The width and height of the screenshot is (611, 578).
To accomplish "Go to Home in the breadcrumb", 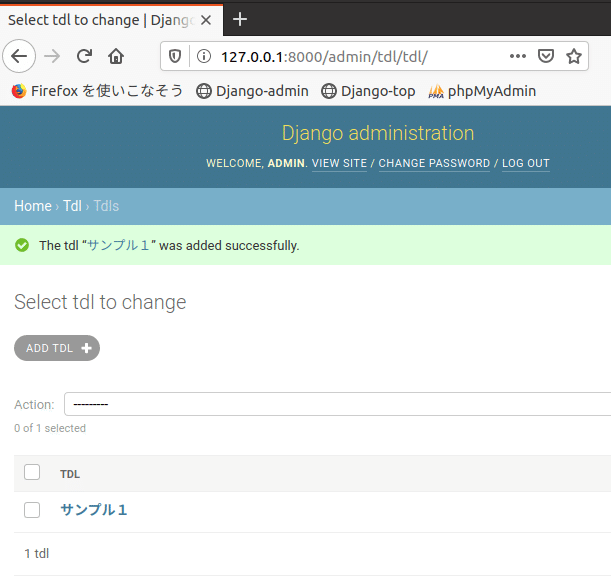I will pos(33,206).
